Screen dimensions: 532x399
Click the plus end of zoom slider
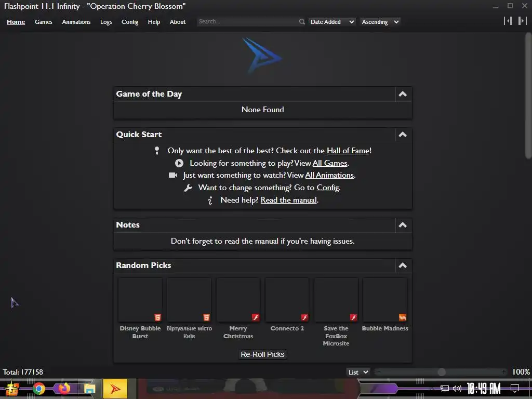click(x=504, y=372)
